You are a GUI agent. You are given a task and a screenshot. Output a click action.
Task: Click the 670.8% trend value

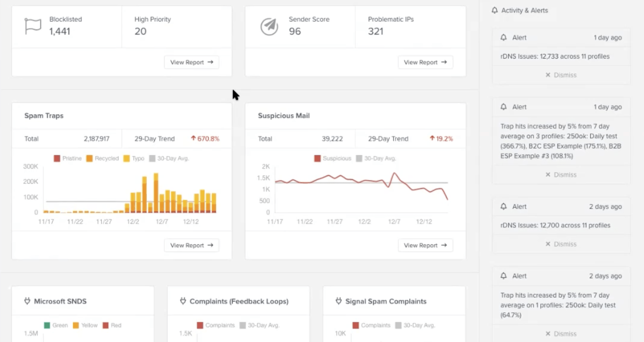[x=208, y=138]
